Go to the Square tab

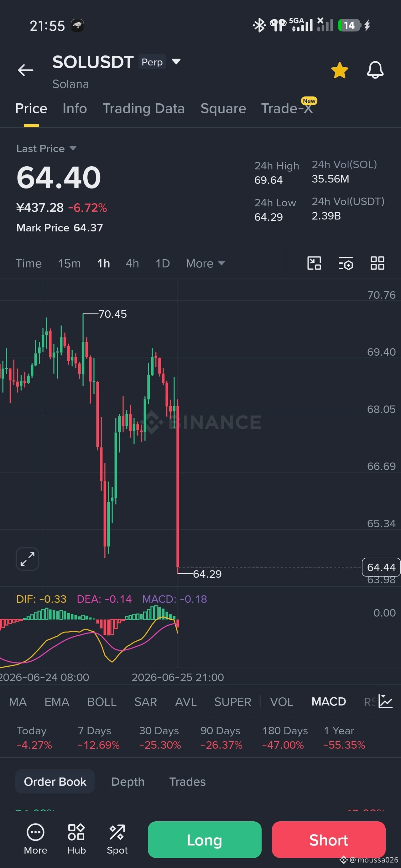point(223,108)
